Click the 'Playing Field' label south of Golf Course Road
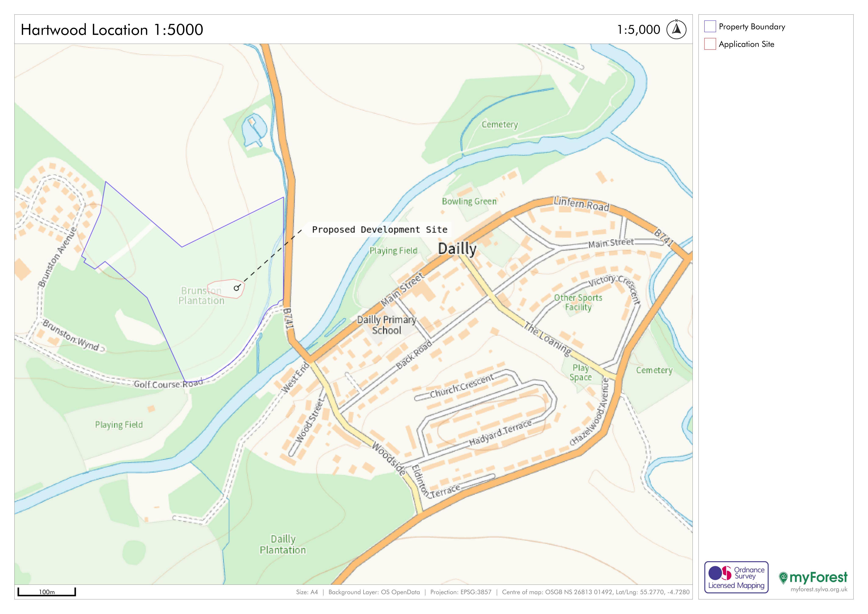The height and width of the screenshot is (614, 868). [119, 425]
